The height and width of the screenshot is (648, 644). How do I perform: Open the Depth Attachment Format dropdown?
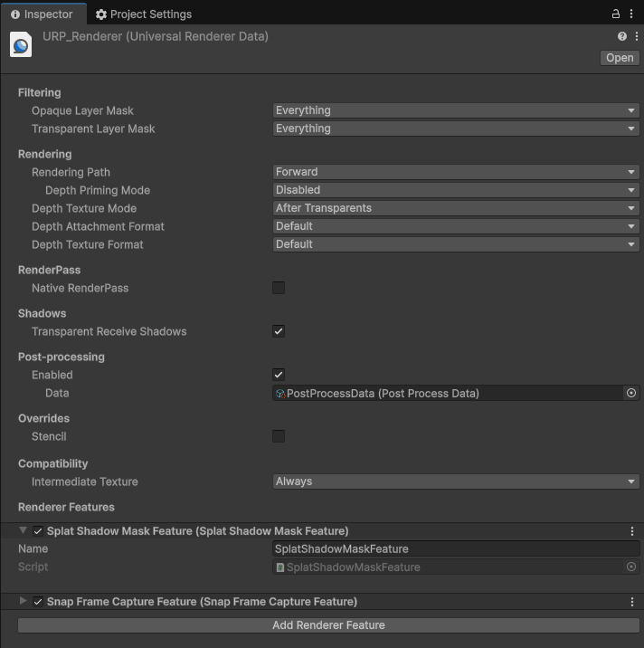coord(456,226)
